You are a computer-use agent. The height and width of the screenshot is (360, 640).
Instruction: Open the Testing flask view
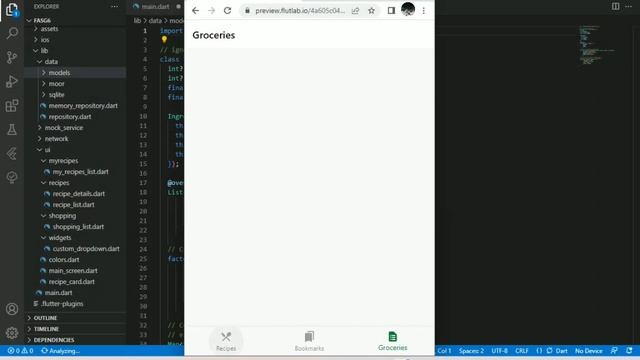(x=12, y=130)
